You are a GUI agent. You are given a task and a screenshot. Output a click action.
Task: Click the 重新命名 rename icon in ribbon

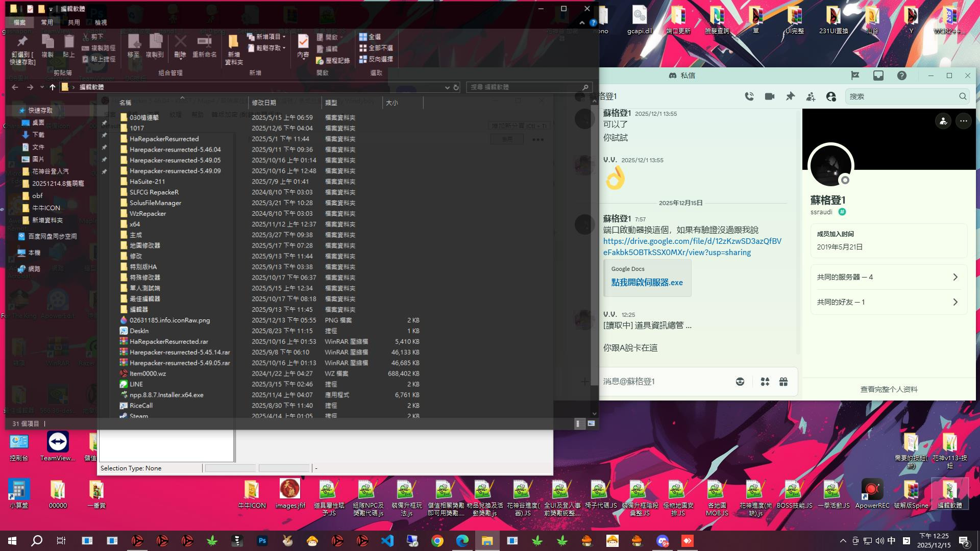tap(204, 46)
